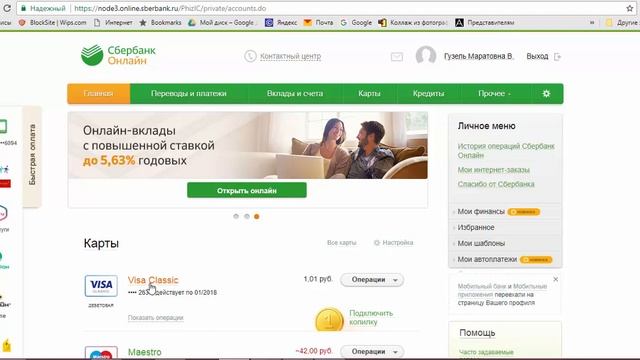The height and width of the screenshot is (360, 640).
Task: Click the Выход logout link
Action: pyautogui.click(x=537, y=56)
